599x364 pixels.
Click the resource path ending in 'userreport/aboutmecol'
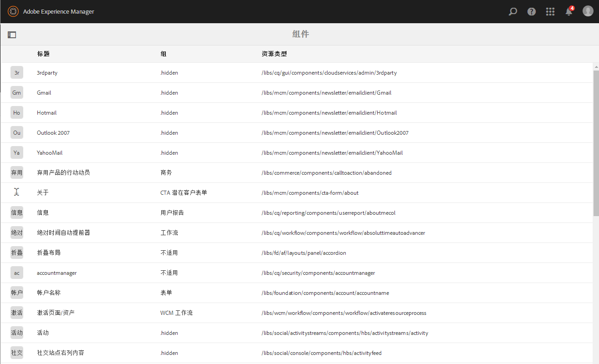point(328,213)
